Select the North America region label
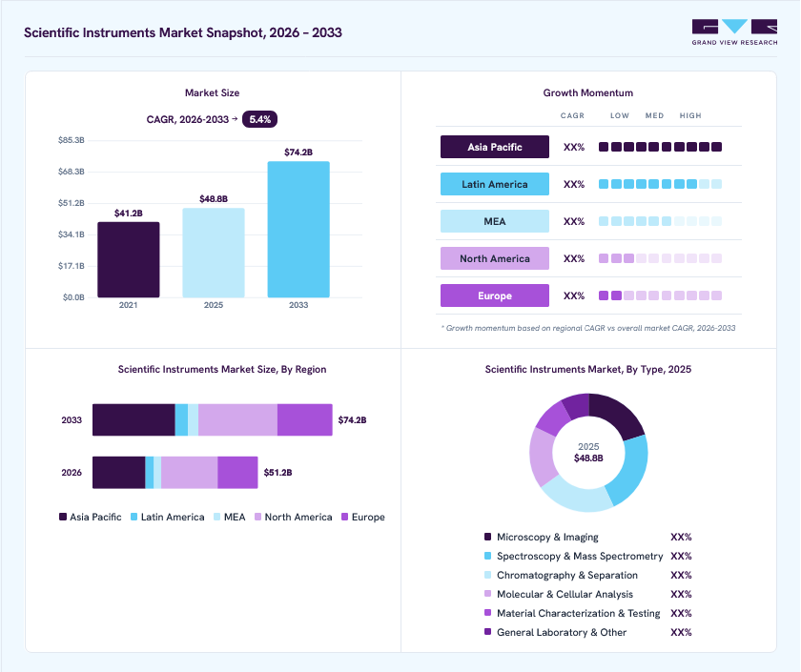Image resolution: width=801 pixels, height=672 pixels. [x=495, y=259]
